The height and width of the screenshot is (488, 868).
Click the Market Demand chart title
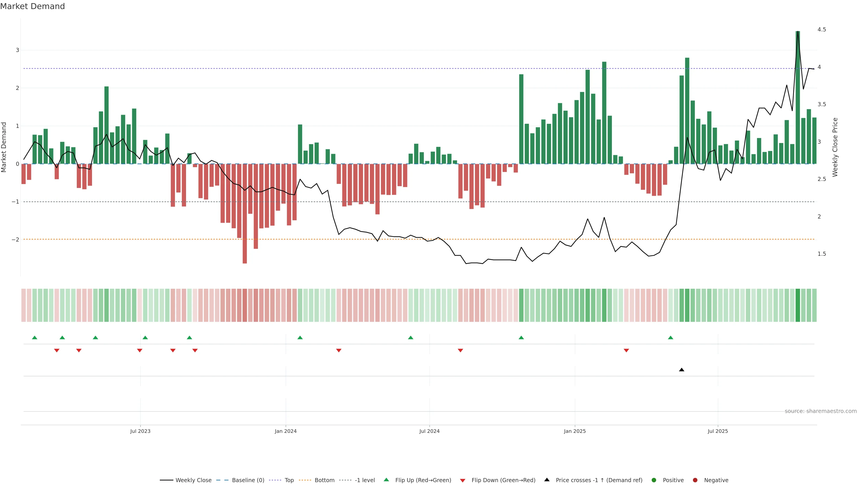pos(32,6)
